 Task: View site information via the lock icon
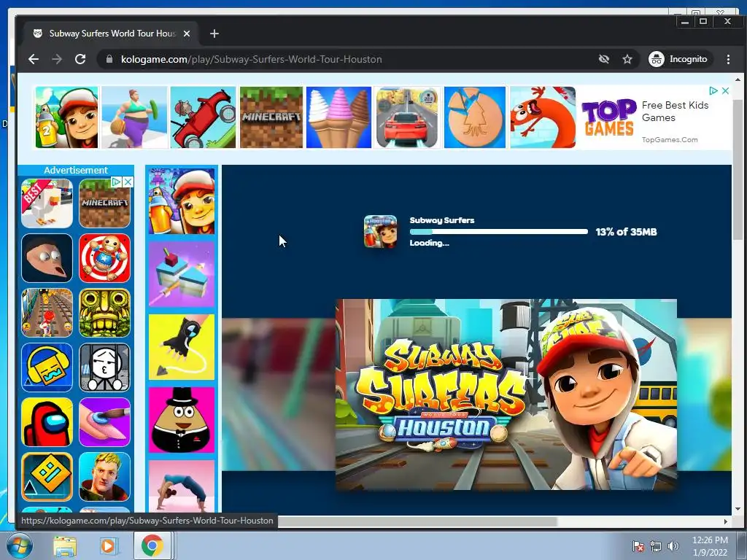109,59
